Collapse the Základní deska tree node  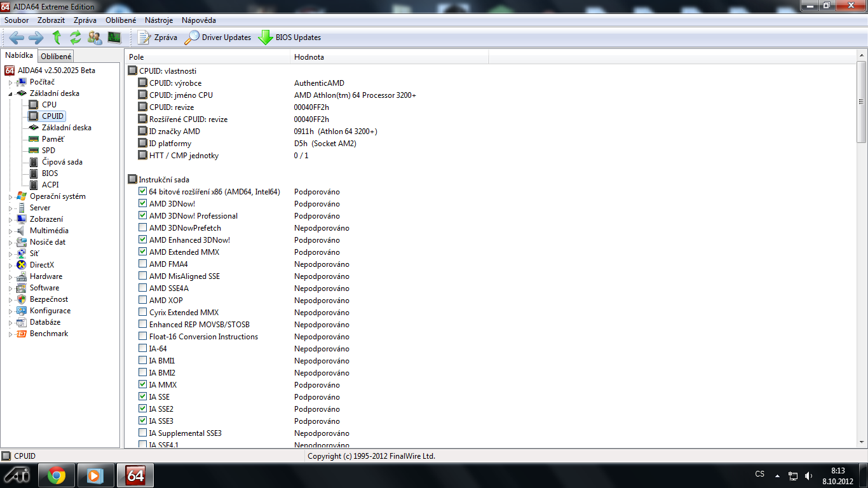click(10, 93)
